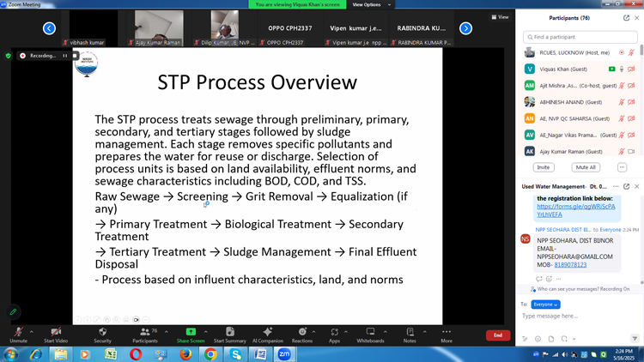This screenshot has height=362, width=644.
Task: Expand the arrow next to Participants
Action: pyautogui.click(x=167, y=332)
